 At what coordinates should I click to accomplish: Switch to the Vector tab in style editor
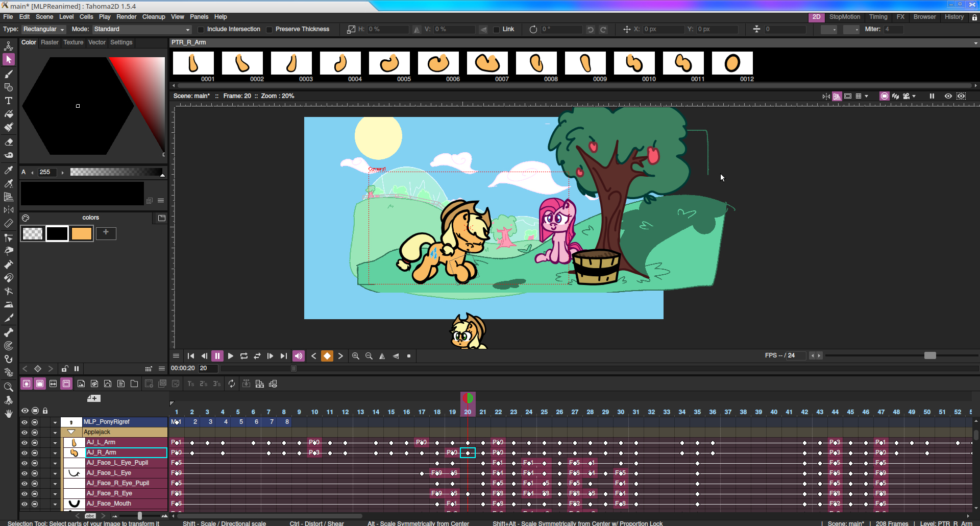(96, 42)
